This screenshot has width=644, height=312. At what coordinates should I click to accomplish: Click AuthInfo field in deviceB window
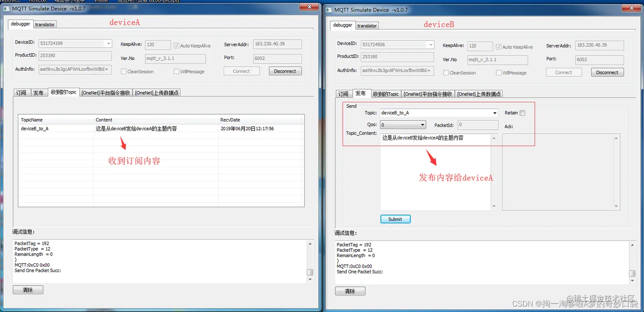click(x=397, y=71)
